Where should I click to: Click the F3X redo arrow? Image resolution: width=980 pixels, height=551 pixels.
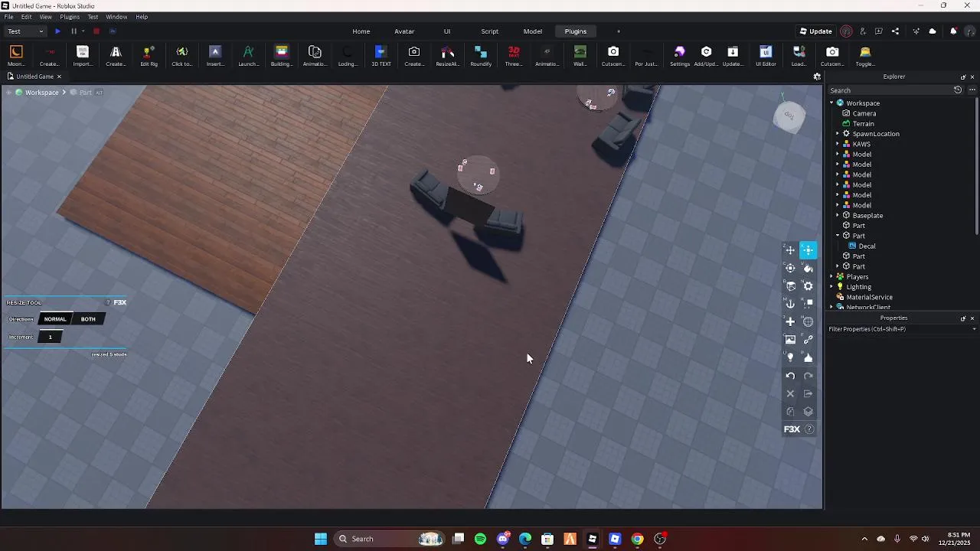coord(808,376)
